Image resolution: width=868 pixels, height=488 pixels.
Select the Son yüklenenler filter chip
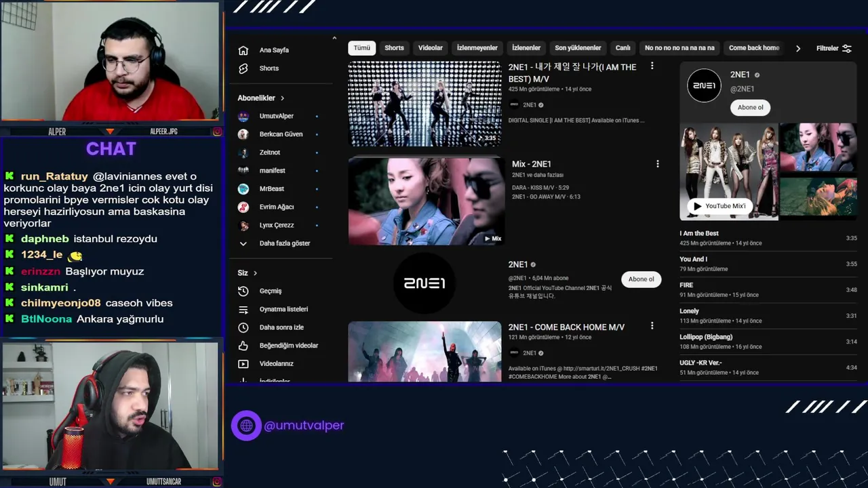coord(578,48)
